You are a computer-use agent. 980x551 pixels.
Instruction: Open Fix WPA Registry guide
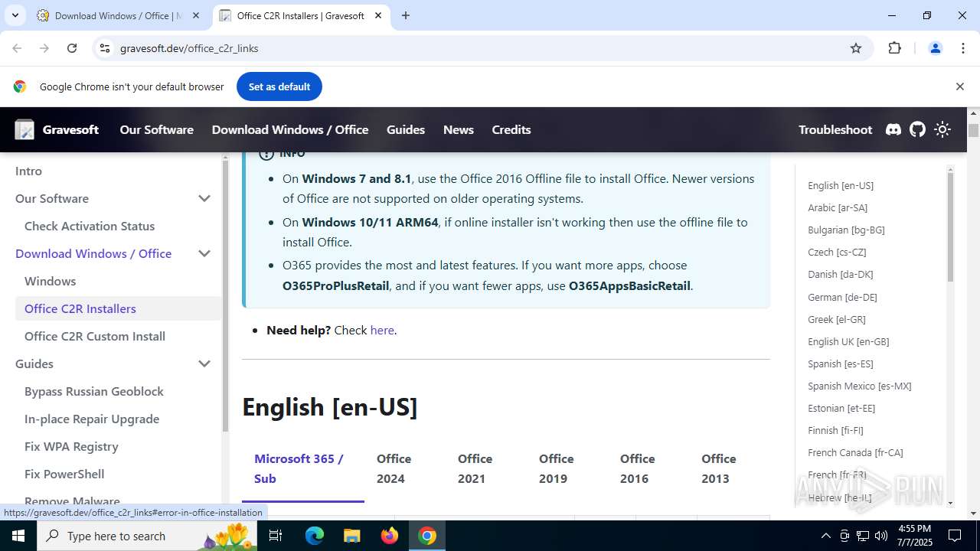tap(71, 446)
